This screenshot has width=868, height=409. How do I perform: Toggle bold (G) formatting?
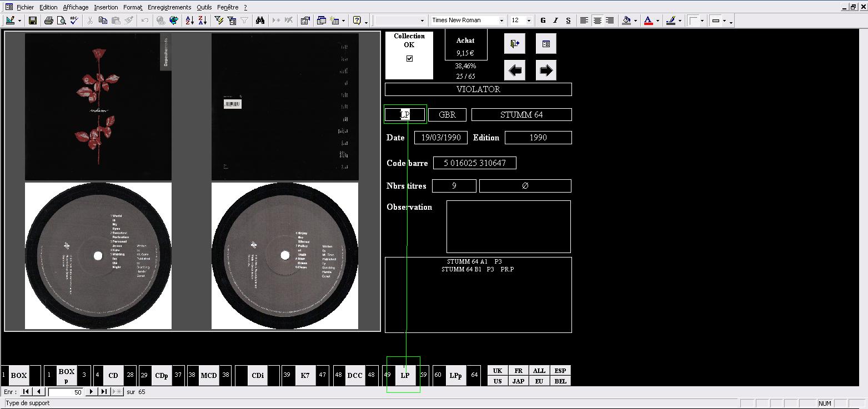click(x=543, y=21)
